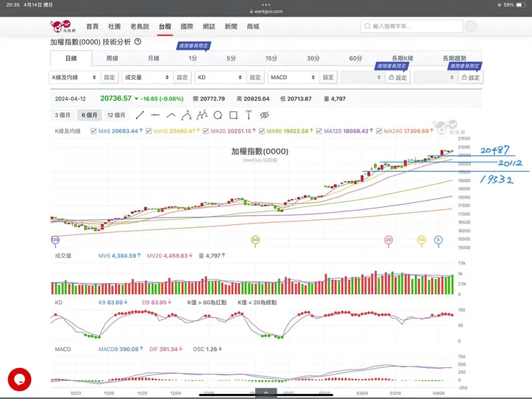The height and width of the screenshot is (399, 532).
Task: Click the MA5 marker on chart axis
Action: click(x=439, y=241)
